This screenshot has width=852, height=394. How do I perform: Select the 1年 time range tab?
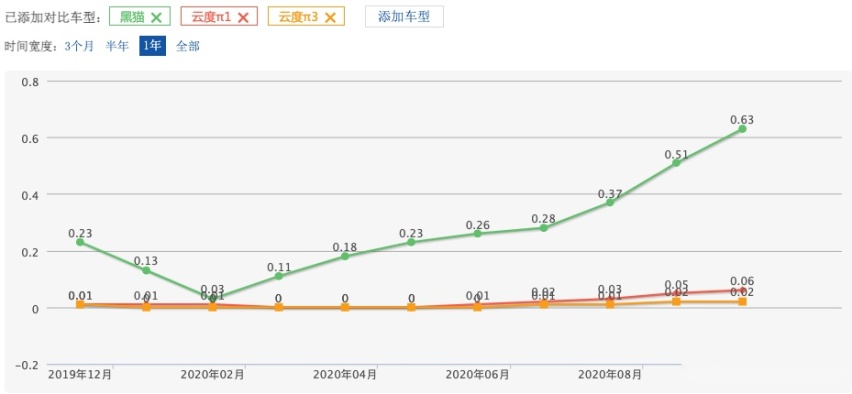153,46
